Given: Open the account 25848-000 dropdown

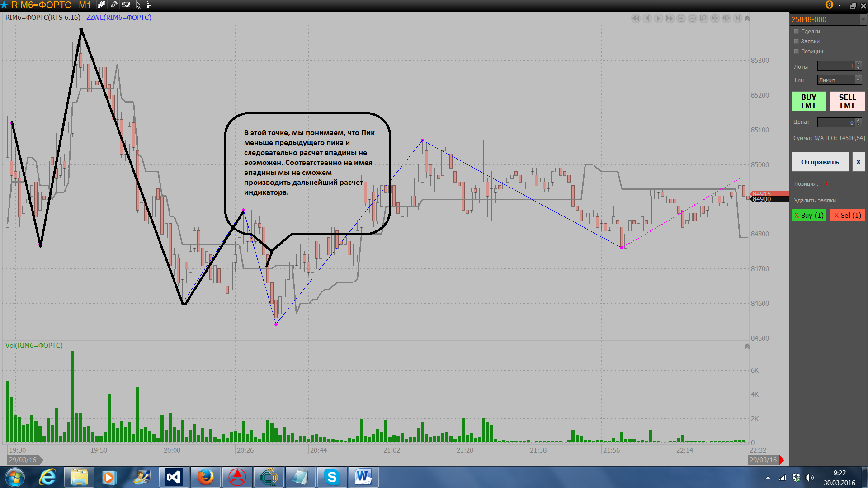Looking at the screenshot, I should (863, 19).
